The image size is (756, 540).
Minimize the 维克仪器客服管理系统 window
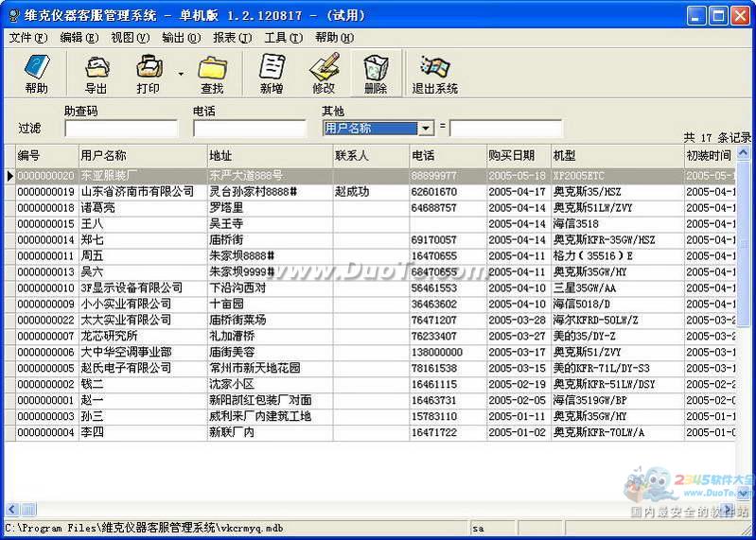pyautogui.click(x=695, y=16)
